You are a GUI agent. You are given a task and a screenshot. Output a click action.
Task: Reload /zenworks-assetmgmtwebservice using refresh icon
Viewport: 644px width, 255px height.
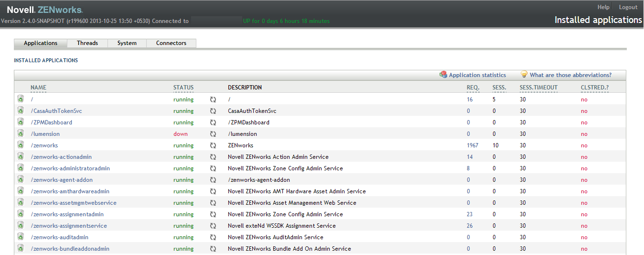213,203
